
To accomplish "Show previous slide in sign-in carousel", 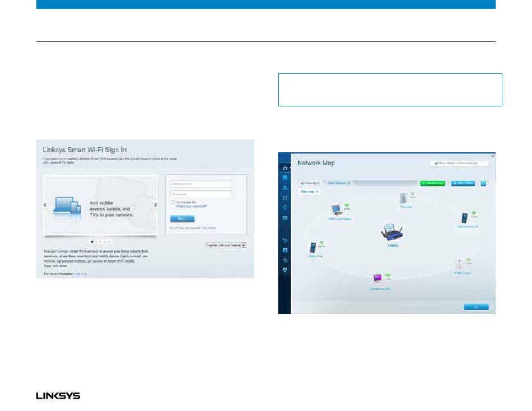I will [45, 205].
